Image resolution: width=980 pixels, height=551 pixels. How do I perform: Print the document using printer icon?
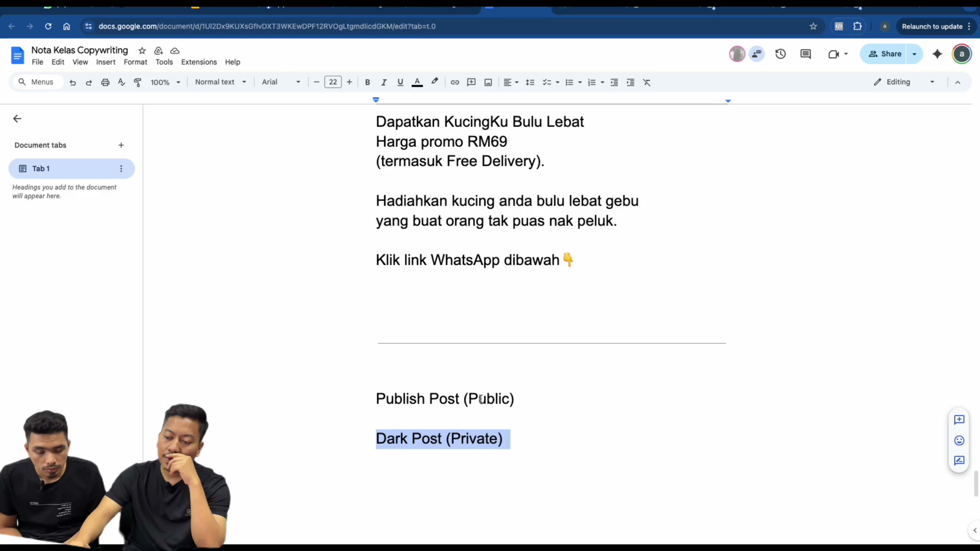[105, 82]
